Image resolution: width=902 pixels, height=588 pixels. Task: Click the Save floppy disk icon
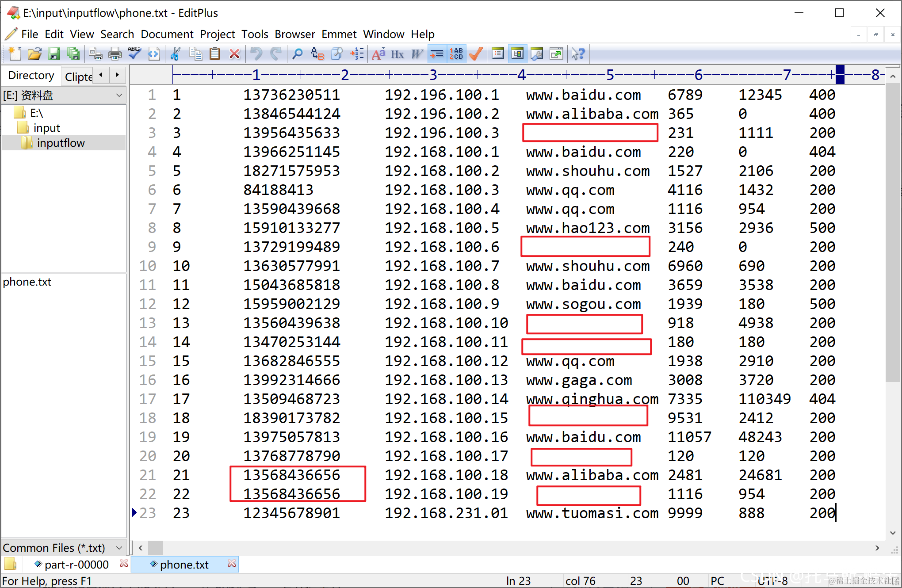54,54
